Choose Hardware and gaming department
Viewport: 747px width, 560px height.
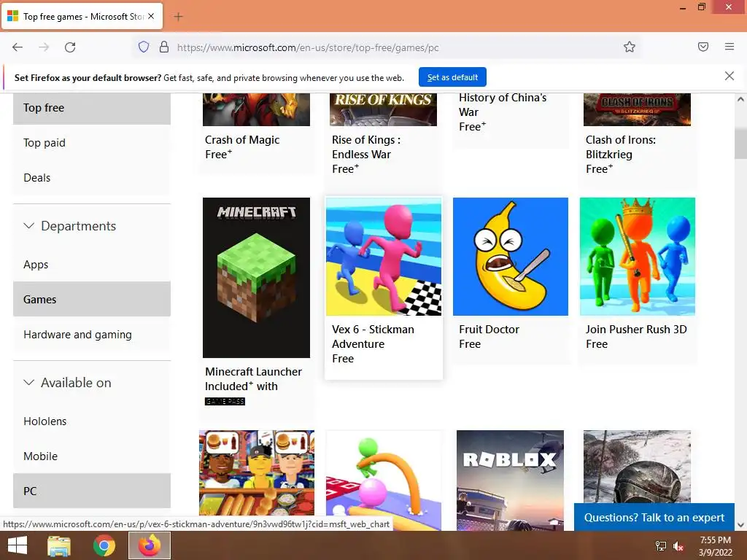92,335
